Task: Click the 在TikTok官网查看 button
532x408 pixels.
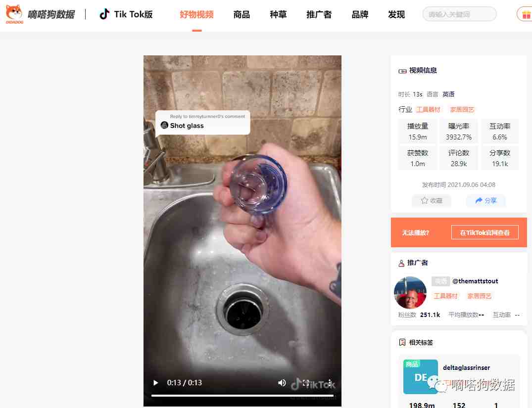Action: pyautogui.click(x=485, y=232)
